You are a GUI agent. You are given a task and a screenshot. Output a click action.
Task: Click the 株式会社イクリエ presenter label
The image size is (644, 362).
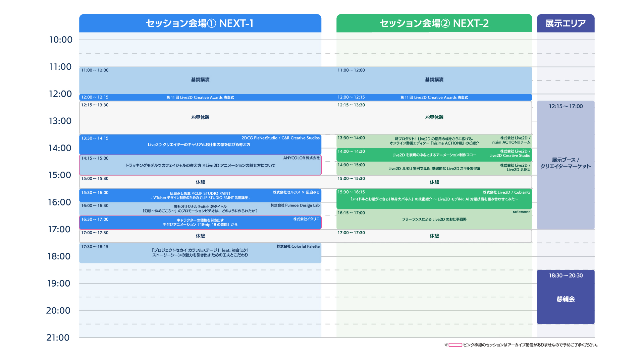(x=306, y=219)
